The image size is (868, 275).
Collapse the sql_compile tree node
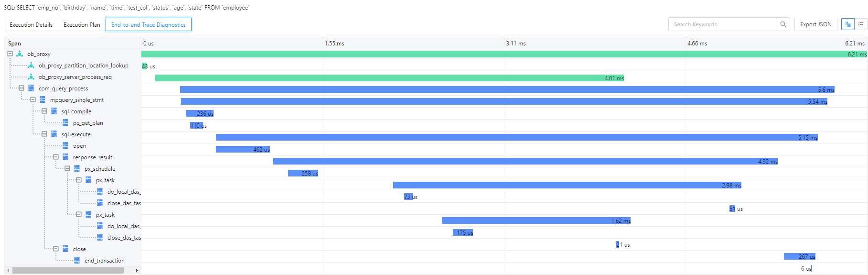pos(44,111)
